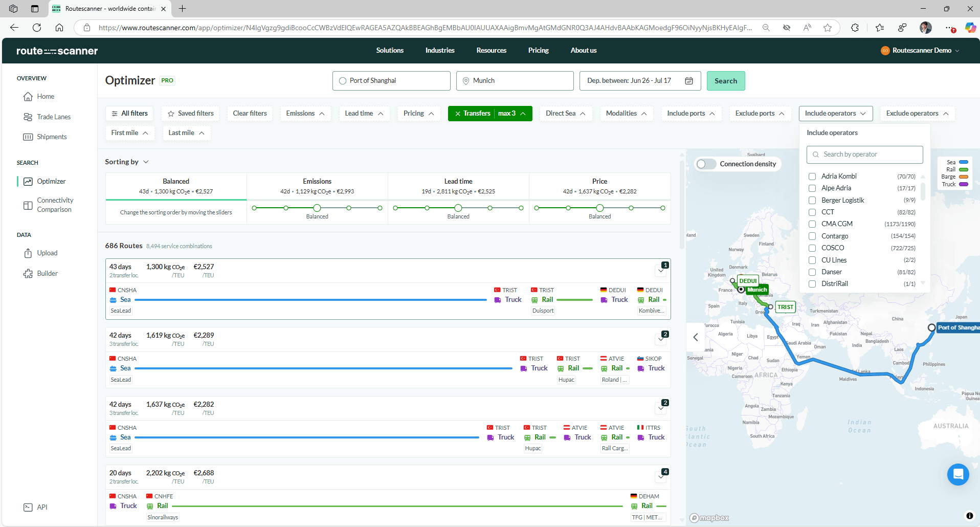Open Connectivity Comparison icon

tap(28, 205)
